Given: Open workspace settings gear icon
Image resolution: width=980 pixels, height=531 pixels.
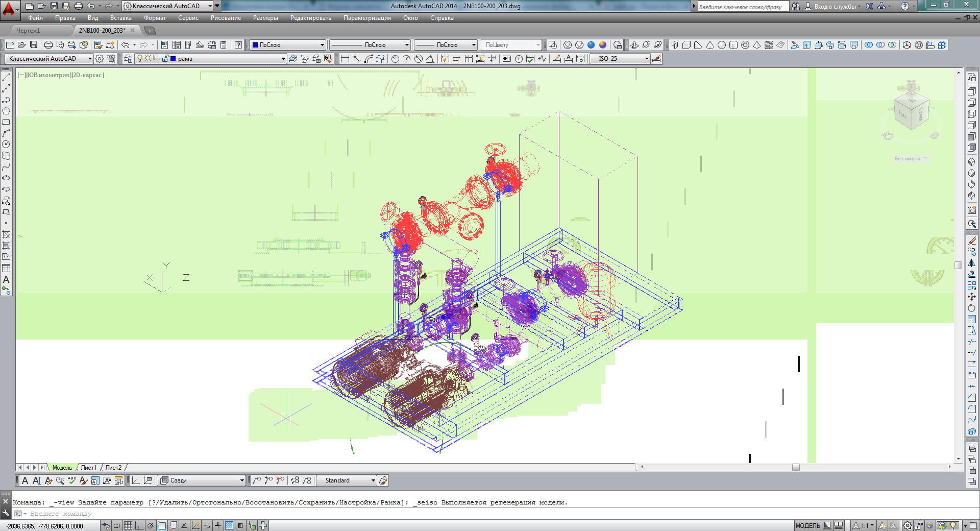Looking at the screenshot, I should (100, 59).
